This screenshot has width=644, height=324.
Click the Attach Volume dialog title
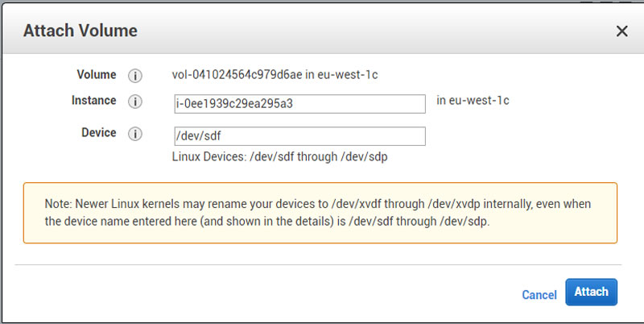pyautogui.click(x=80, y=31)
